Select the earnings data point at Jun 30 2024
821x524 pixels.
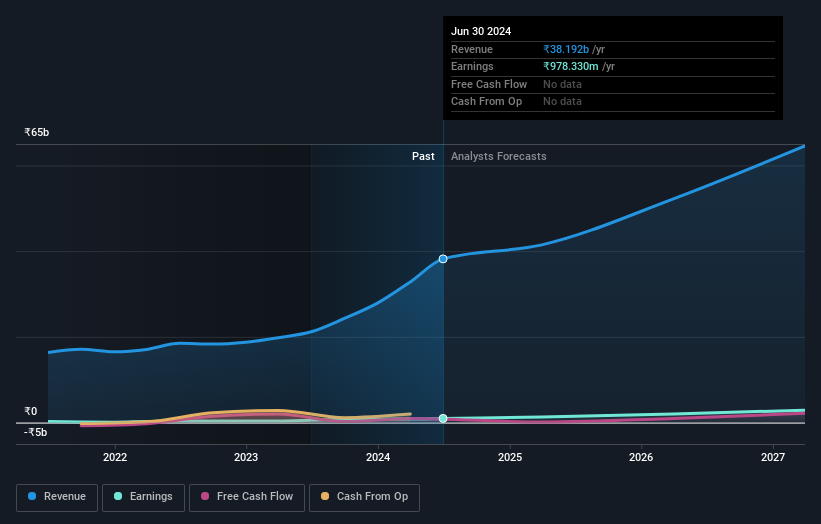click(x=443, y=418)
